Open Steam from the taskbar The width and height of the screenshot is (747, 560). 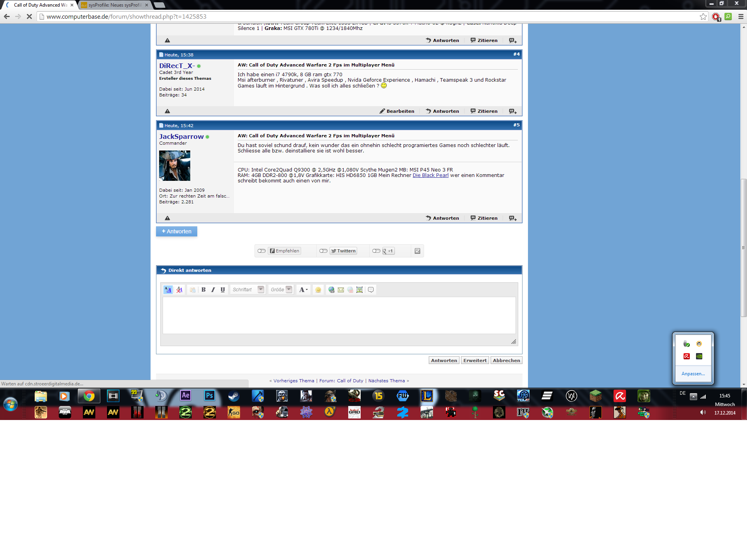[x=233, y=396]
